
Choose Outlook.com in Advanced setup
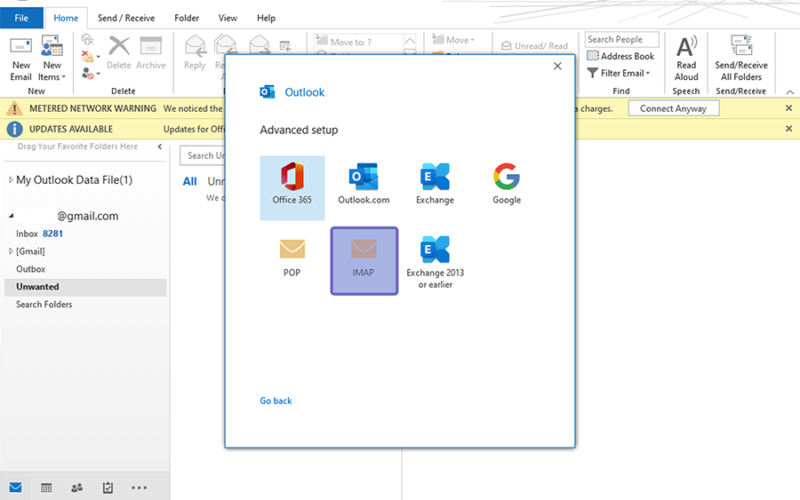click(363, 184)
